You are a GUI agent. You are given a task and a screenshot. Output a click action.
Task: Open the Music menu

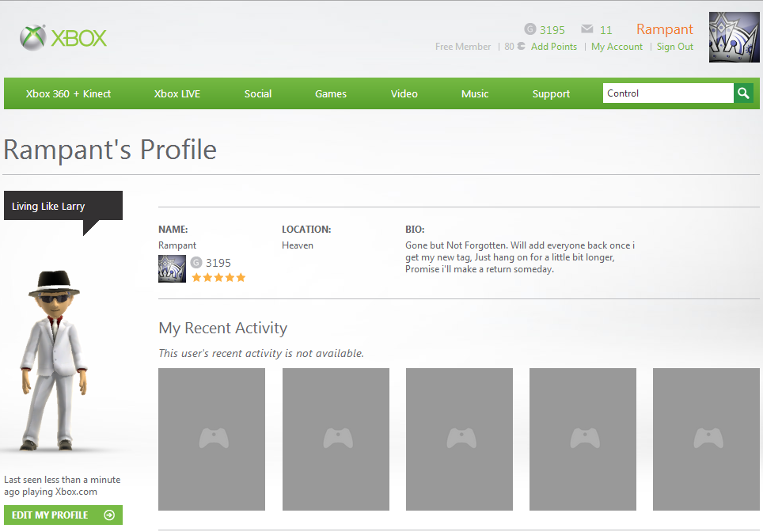pos(475,93)
